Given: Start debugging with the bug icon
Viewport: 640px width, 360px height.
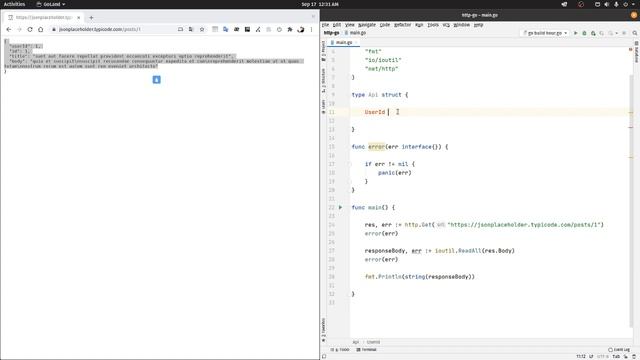Looking at the screenshot, I should click(x=584, y=33).
